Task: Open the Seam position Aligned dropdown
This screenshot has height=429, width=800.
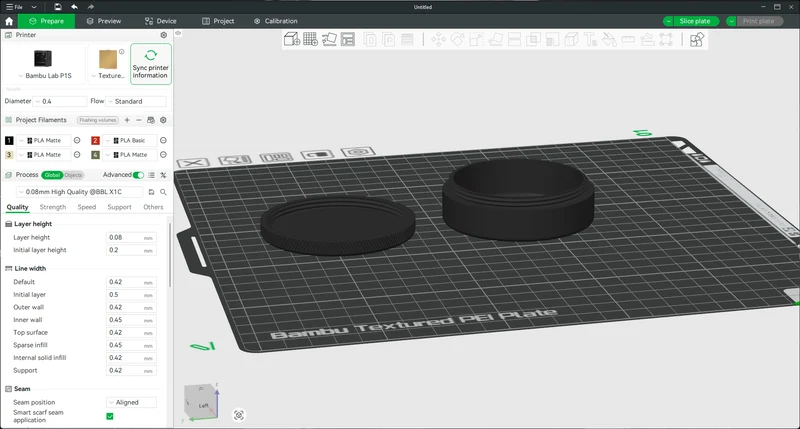Action: (131, 402)
